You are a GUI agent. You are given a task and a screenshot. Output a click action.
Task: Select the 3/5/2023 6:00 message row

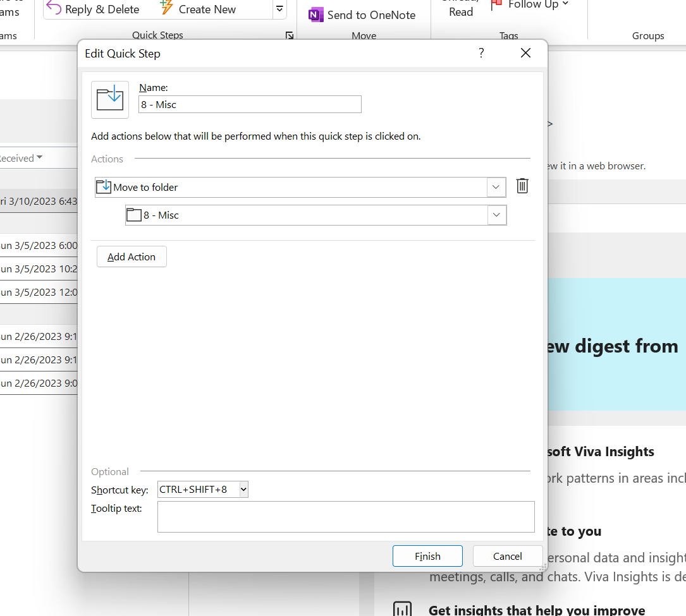point(39,246)
